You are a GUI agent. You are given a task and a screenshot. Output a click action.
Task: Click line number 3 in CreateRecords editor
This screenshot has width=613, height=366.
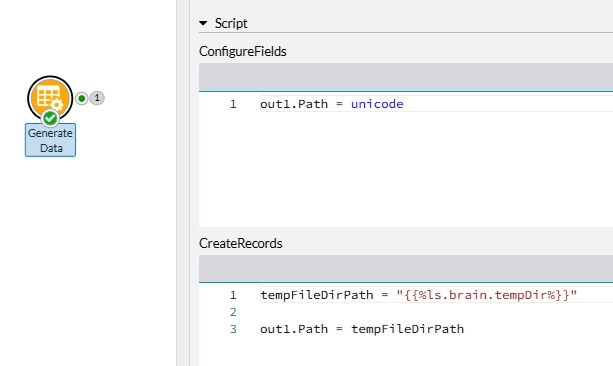(x=233, y=329)
